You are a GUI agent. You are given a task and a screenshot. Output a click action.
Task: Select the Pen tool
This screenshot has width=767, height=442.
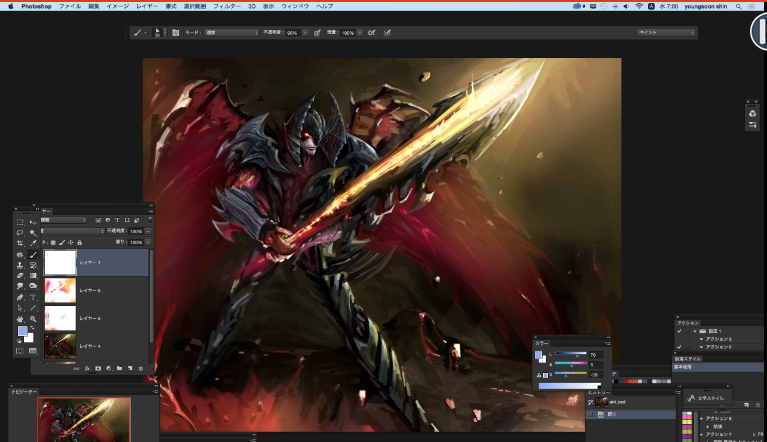[x=20, y=297]
